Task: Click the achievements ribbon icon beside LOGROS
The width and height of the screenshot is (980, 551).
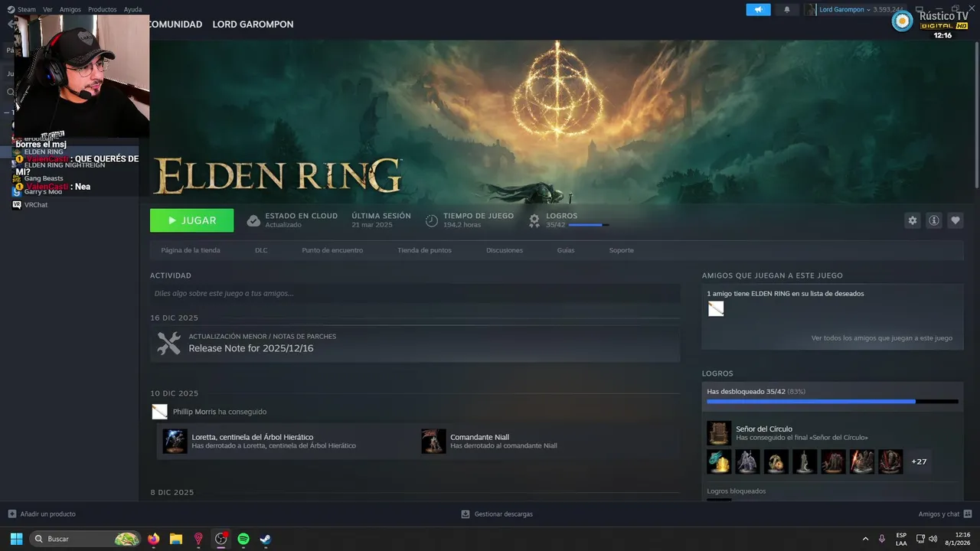Action: pos(534,220)
